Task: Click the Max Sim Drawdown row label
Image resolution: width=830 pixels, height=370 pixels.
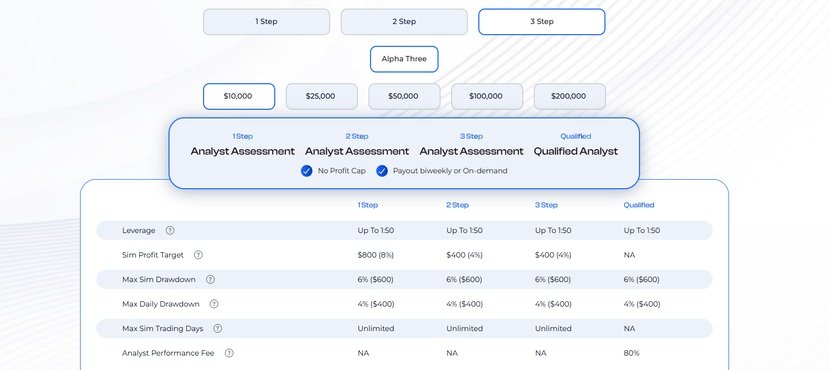Action: (x=159, y=279)
